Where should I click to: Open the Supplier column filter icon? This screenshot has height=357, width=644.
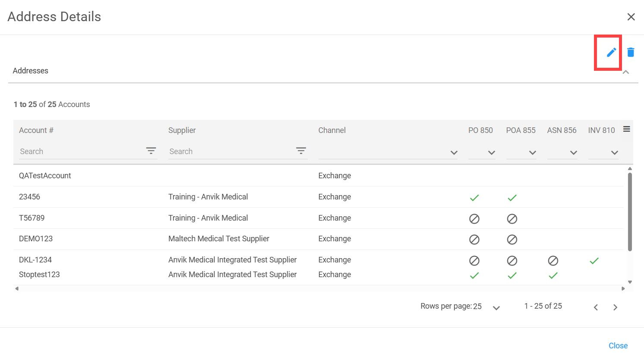301,151
